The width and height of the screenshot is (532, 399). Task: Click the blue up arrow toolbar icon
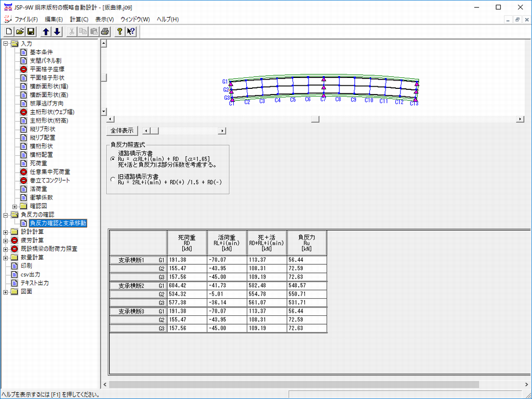[x=46, y=32]
